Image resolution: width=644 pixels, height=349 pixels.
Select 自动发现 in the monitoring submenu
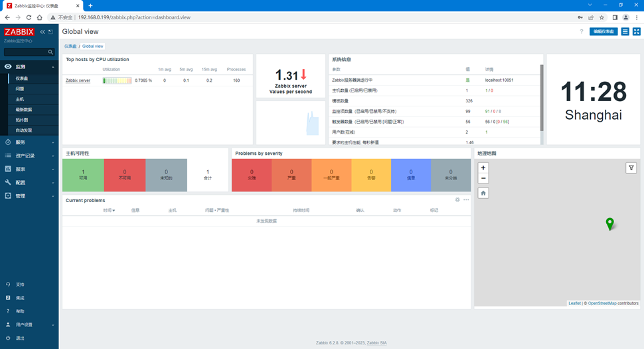point(33,130)
